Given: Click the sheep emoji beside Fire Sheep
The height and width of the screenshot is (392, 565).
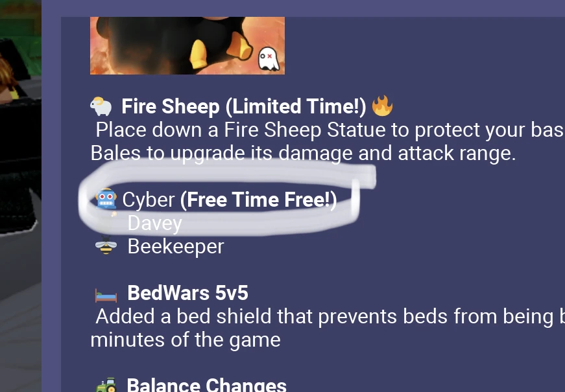Looking at the screenshot, I should (x=101, y=107).
